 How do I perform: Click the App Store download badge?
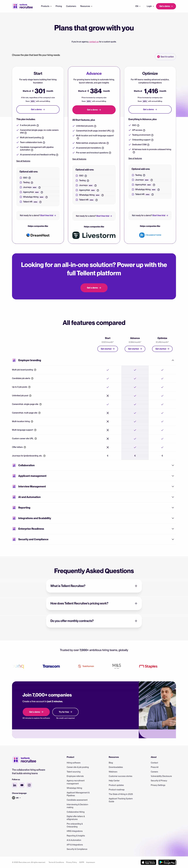(x=148, y=862)
